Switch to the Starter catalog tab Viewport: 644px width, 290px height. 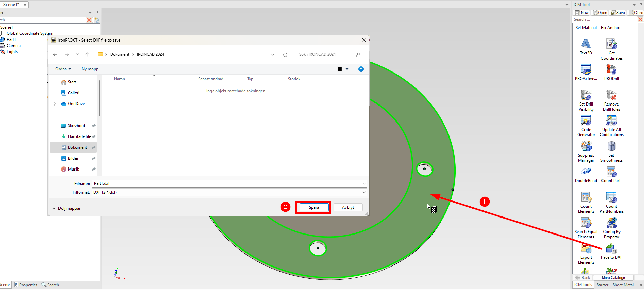pos(602,285)
